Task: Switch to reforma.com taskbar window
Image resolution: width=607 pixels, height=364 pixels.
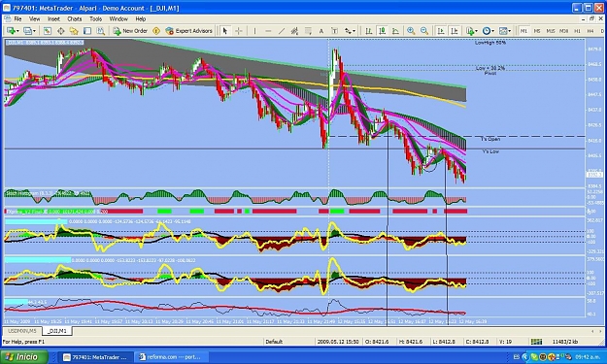Action: pyautogui.click(x=172, y=357)
